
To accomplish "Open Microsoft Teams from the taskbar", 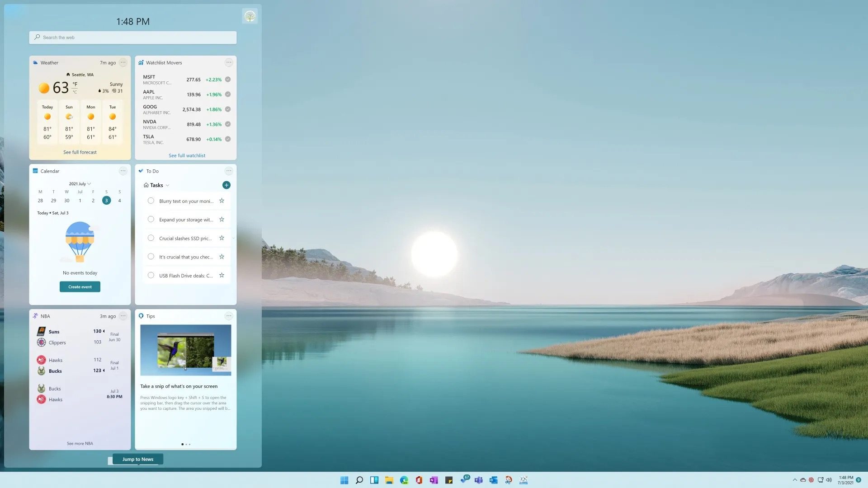I will 479,480.
